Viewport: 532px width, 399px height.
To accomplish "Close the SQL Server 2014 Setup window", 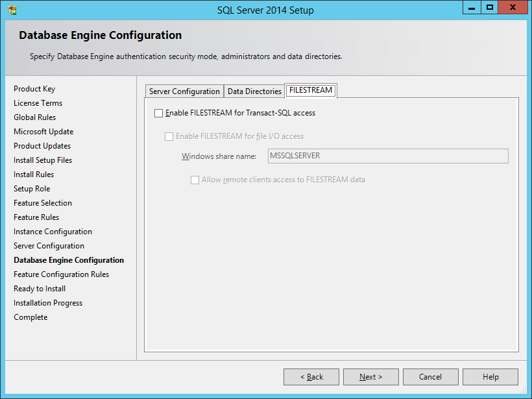I will [514, 8].
